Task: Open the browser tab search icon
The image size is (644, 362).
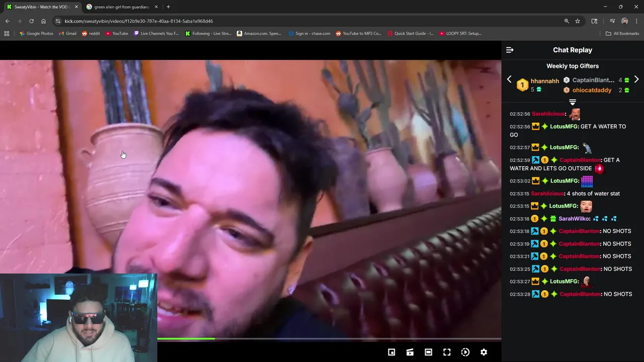Action: coord(594,21)
